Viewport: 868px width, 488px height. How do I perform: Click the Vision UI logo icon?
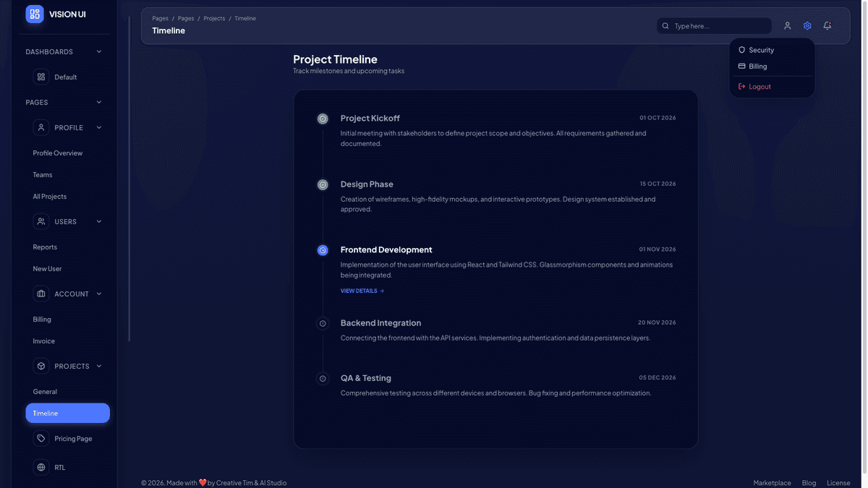(34, 14)
